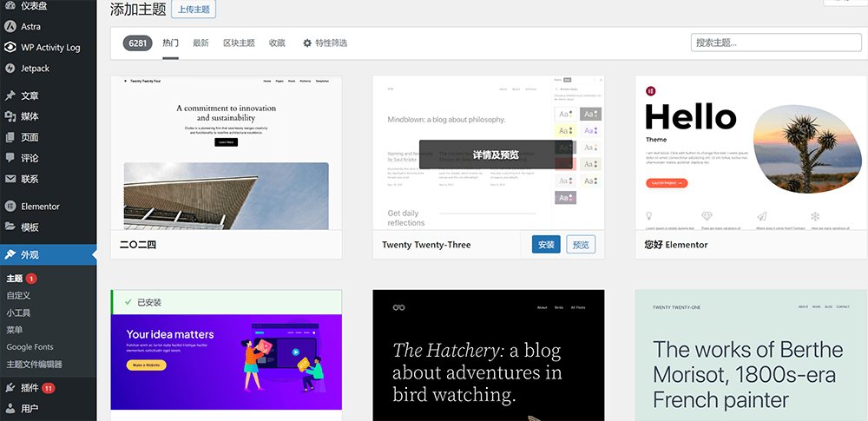Screen dimensions: 868x421
Task: Click the envelope icon beside 联系
Action: point(10,179)
